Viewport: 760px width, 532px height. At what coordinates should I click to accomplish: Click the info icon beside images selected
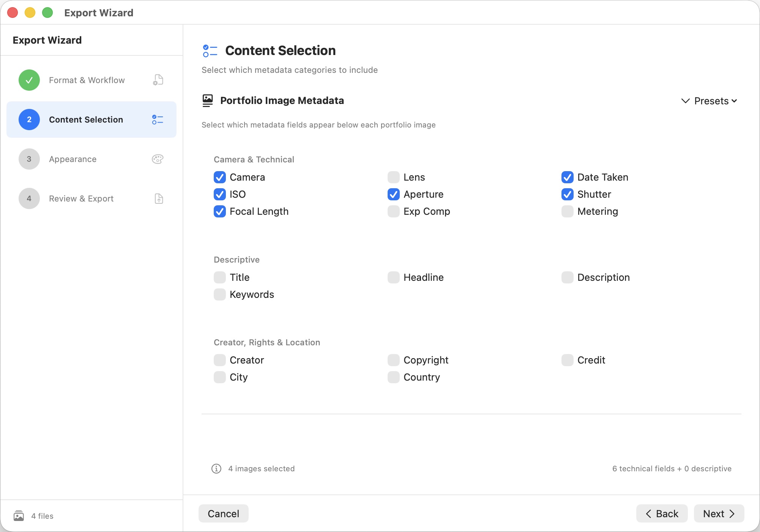(216, 469)
